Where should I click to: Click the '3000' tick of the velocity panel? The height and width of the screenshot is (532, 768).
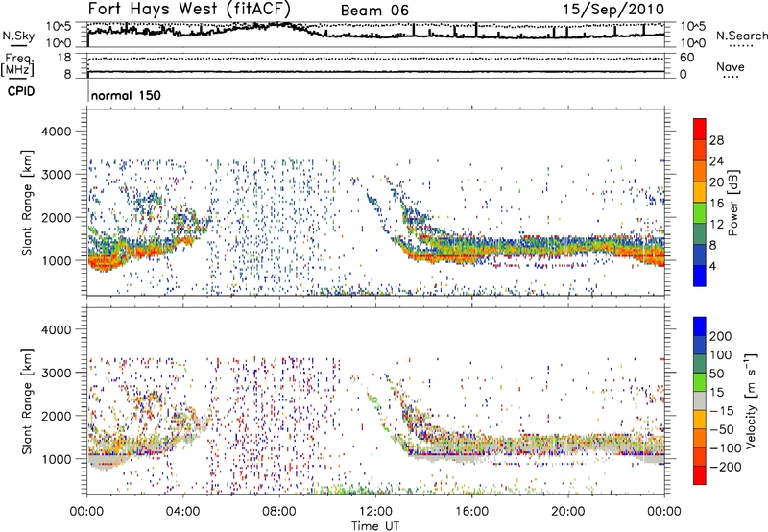[57, 373]
